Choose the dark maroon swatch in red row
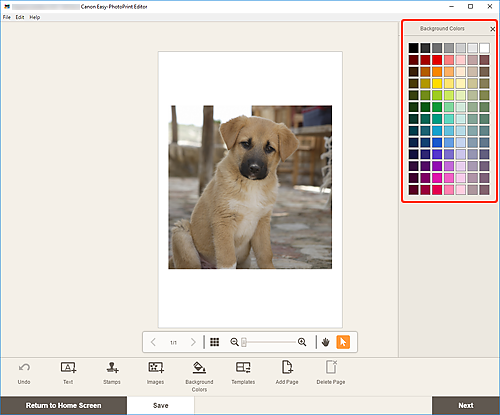Viewport: 500px width, 415px height. coord(413,60)
